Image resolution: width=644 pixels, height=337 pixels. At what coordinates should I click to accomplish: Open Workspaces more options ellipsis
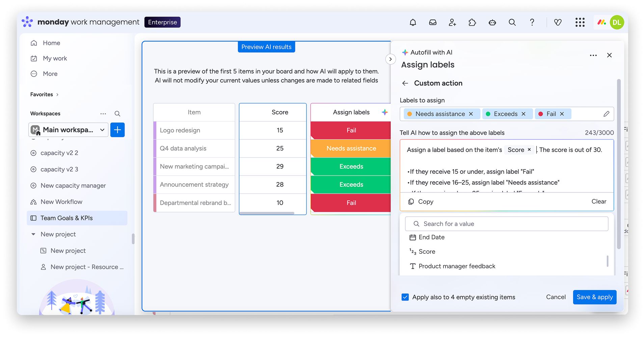point(103,113)
